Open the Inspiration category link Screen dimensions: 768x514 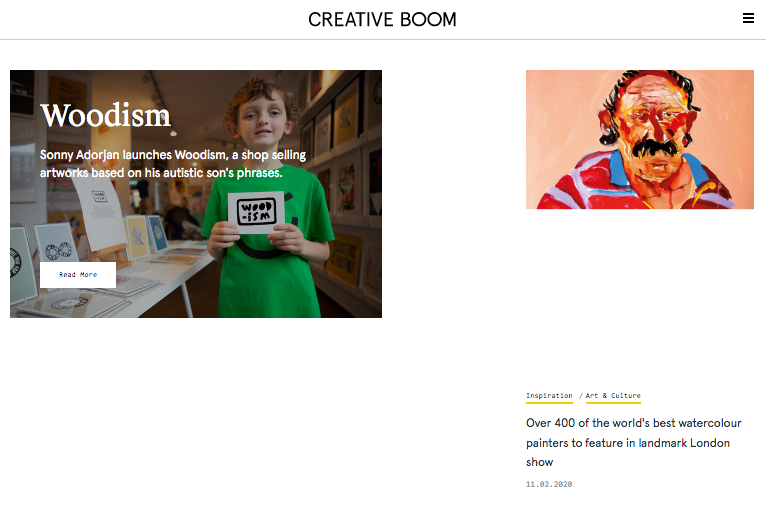coord(549,396)
